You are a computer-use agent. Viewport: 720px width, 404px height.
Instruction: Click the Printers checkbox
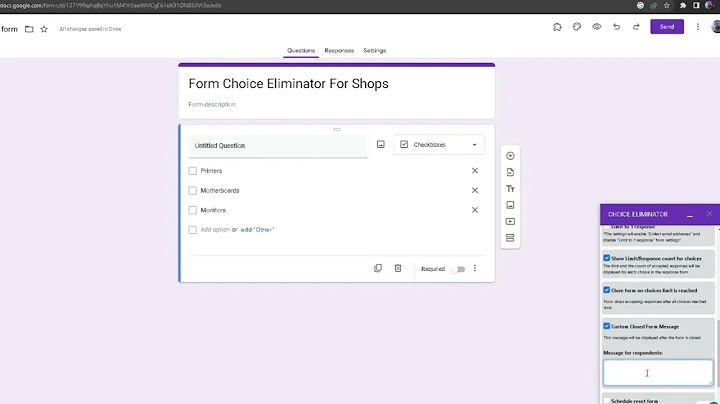[192, 171]
